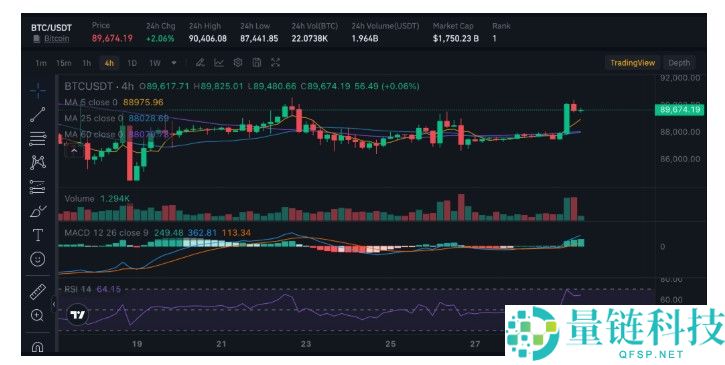The width and height of the screenshot is (725, 365).
Task: Click the 24h High value 90,406.08
Action: [208, 38]
